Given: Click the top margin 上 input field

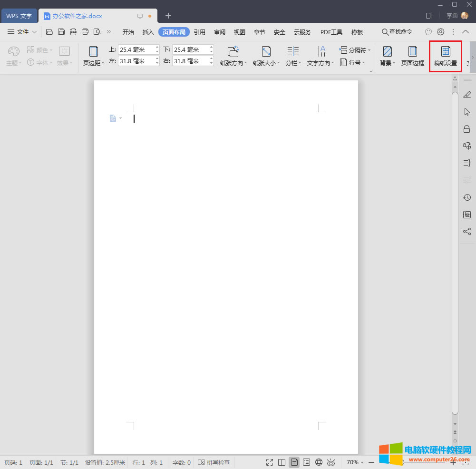Looking at the screenshot, I should (136, 49).
